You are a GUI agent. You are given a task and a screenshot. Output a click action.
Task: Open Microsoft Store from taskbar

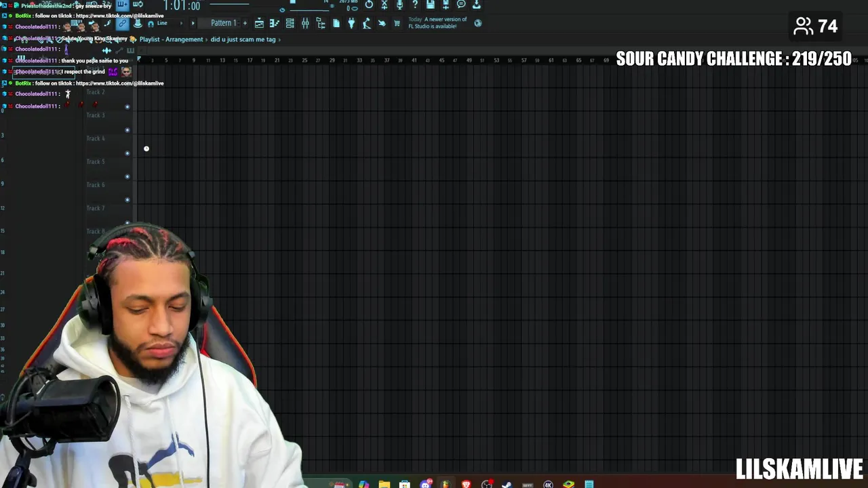pos(405,484)
